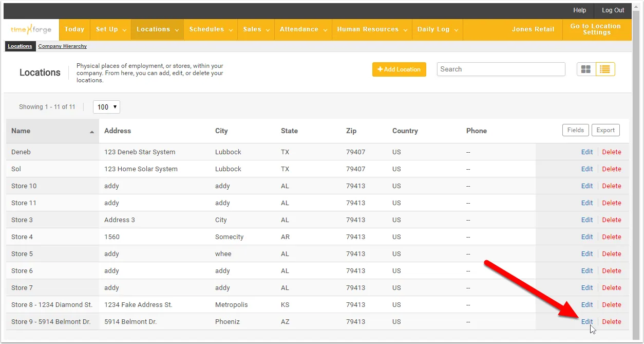Delete the Store 7 location

(612, 288)
